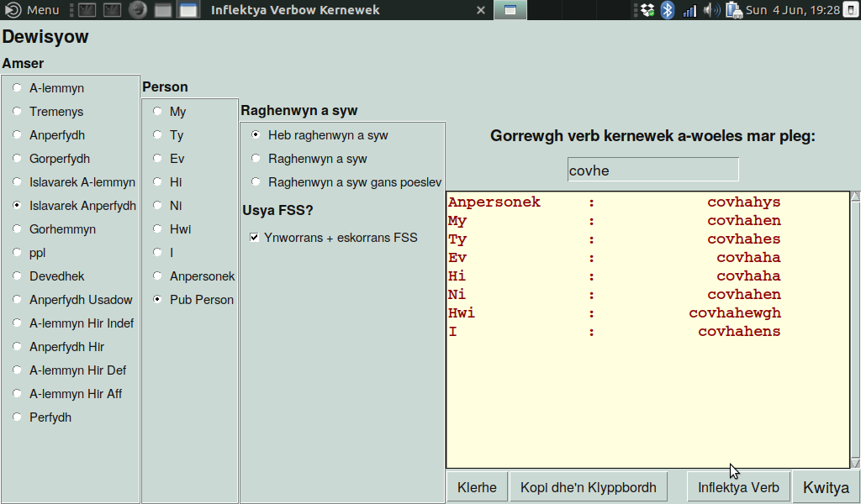Open the Dropbox tray icon
This screenshot has height=504, width=861.
pos(648,10)
